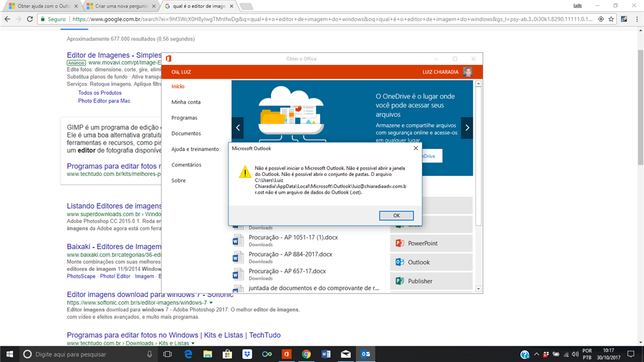Screen dimensions: 644x362
Task: Click the Cortana microphone icon
Action: [x=150, y=354]
